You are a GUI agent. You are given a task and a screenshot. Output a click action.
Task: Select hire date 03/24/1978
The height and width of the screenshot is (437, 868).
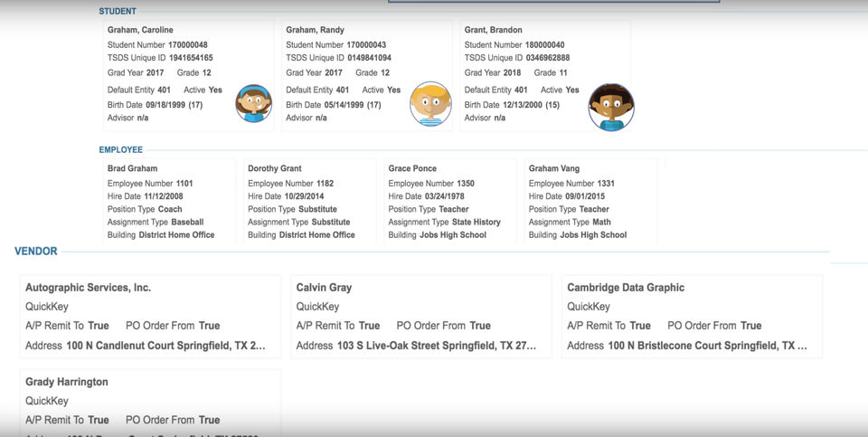[x=445, y=196]
